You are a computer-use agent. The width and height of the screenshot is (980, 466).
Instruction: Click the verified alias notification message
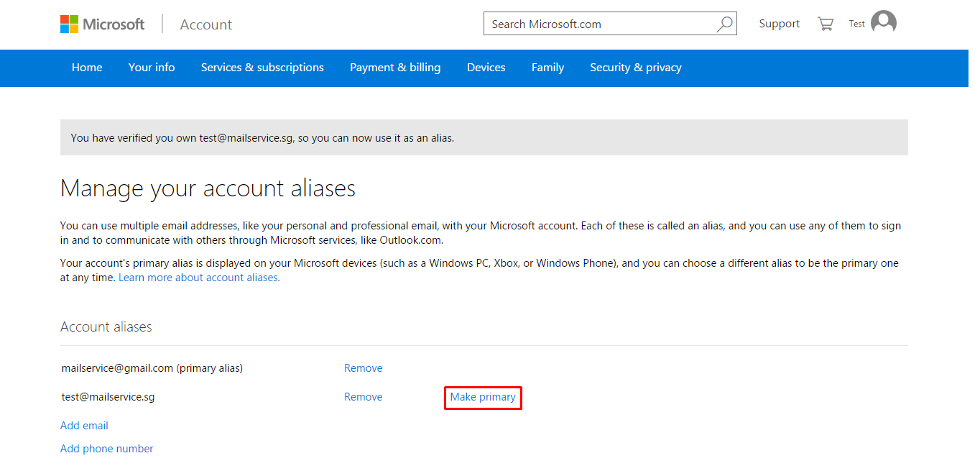484,137
